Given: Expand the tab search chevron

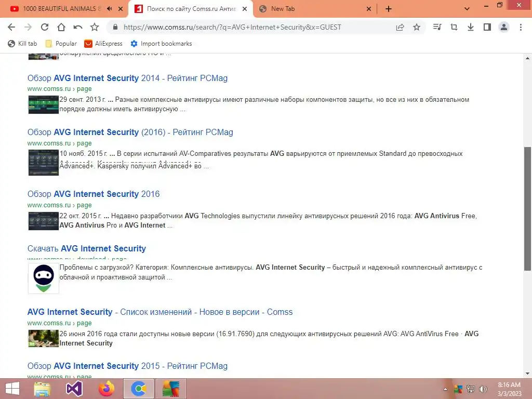Looking at the screenshot, I should (x=467, y=9).
